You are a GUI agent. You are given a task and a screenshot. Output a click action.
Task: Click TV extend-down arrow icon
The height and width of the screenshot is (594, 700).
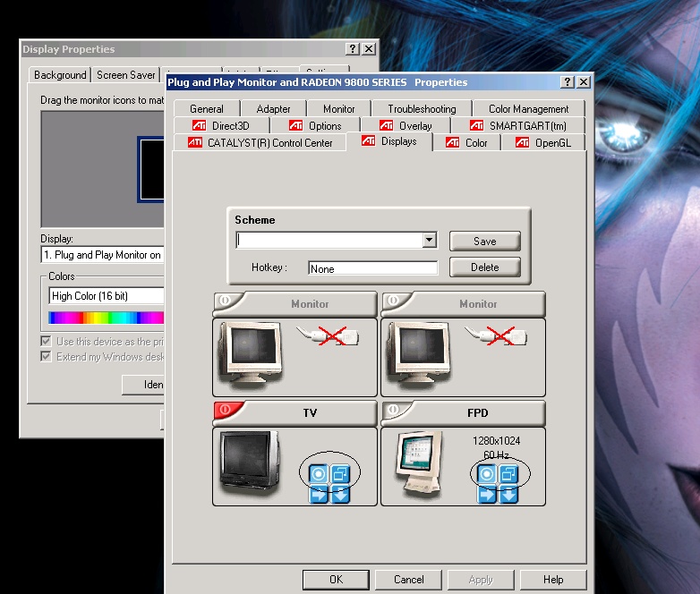point(340,495)
